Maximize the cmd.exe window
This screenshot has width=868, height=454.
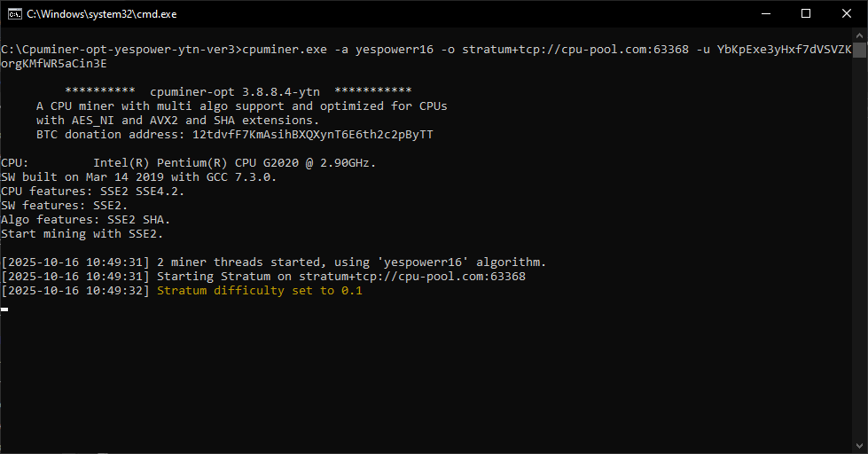click(x=806, y=14)
